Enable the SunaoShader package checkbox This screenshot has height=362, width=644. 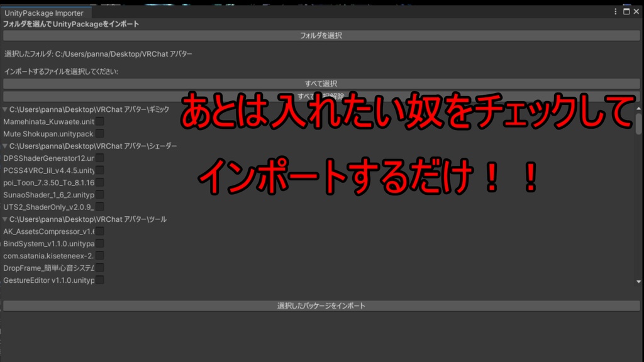101,195
